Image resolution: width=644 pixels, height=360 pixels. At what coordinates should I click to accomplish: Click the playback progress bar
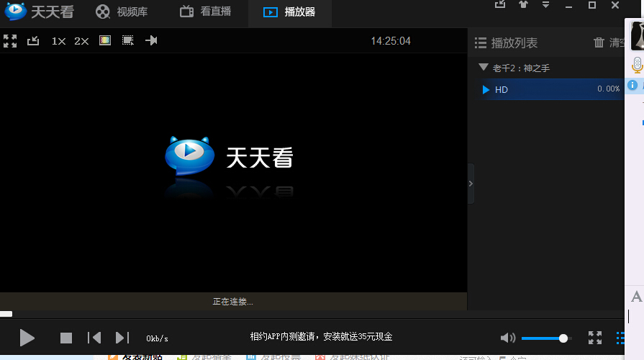(x=312, y=315)
